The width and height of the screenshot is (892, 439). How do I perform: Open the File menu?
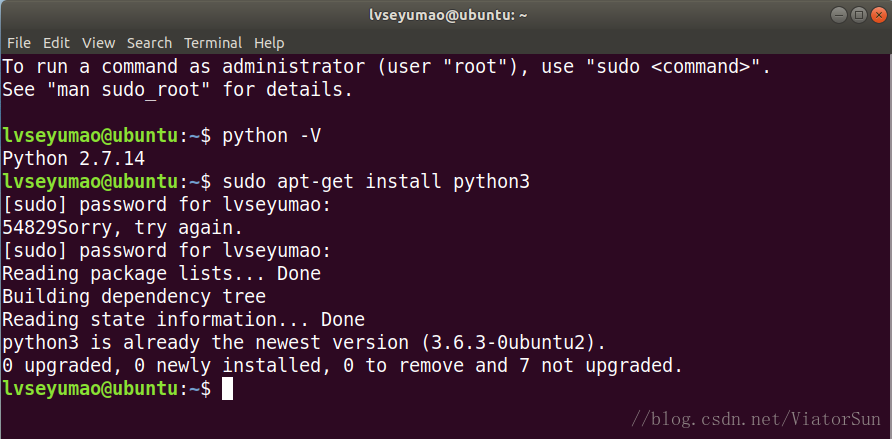pos(19,43)
